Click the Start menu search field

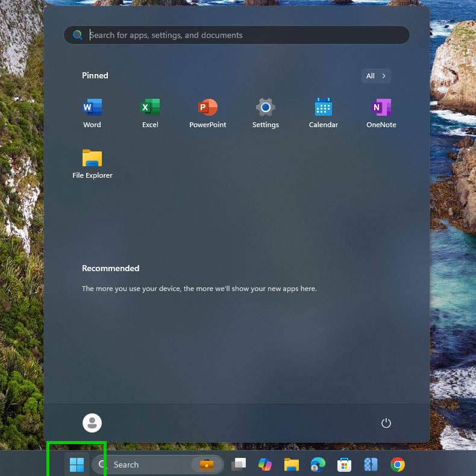click(x=241, y=35)
